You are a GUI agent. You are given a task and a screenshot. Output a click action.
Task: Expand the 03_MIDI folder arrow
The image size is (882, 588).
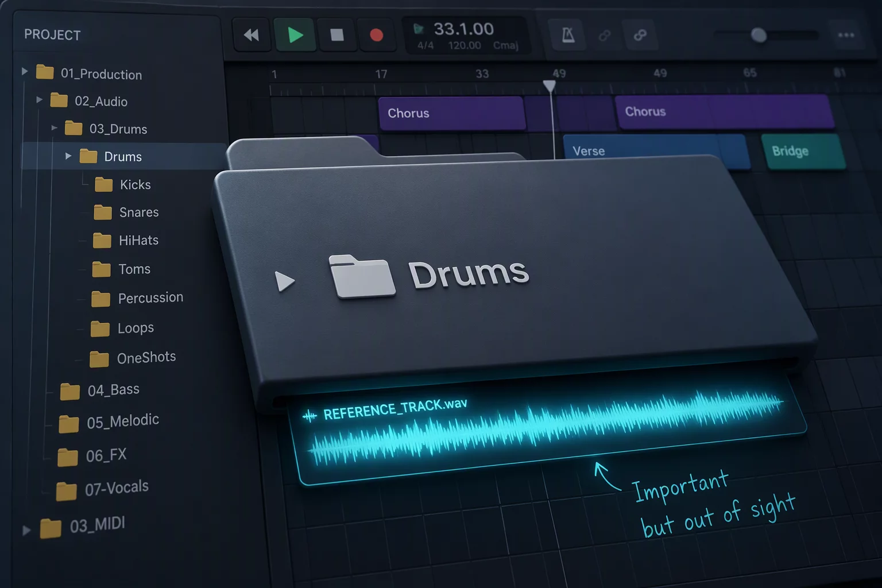(26, 531)
